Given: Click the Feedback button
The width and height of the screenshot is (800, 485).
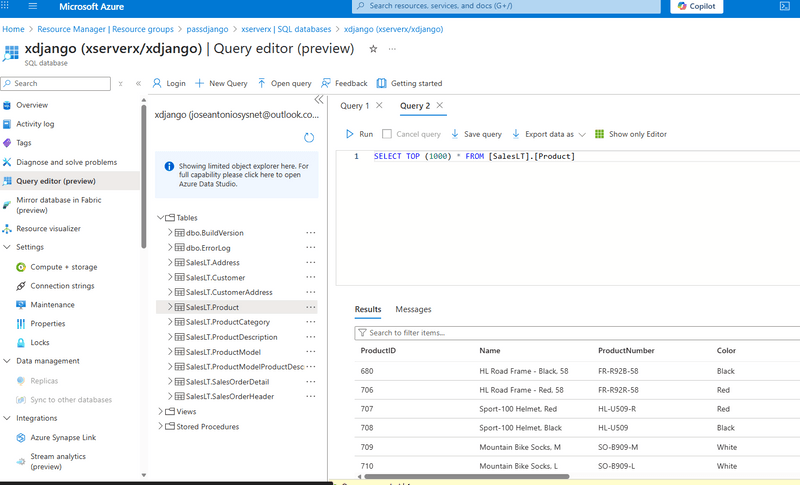Looking at the screenshot, I should 344,83.
